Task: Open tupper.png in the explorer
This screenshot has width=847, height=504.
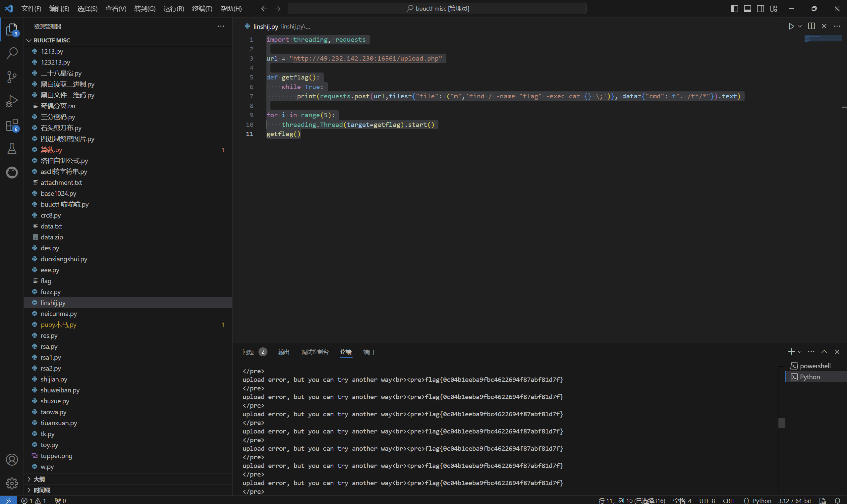Action: [x=128, y=455]
